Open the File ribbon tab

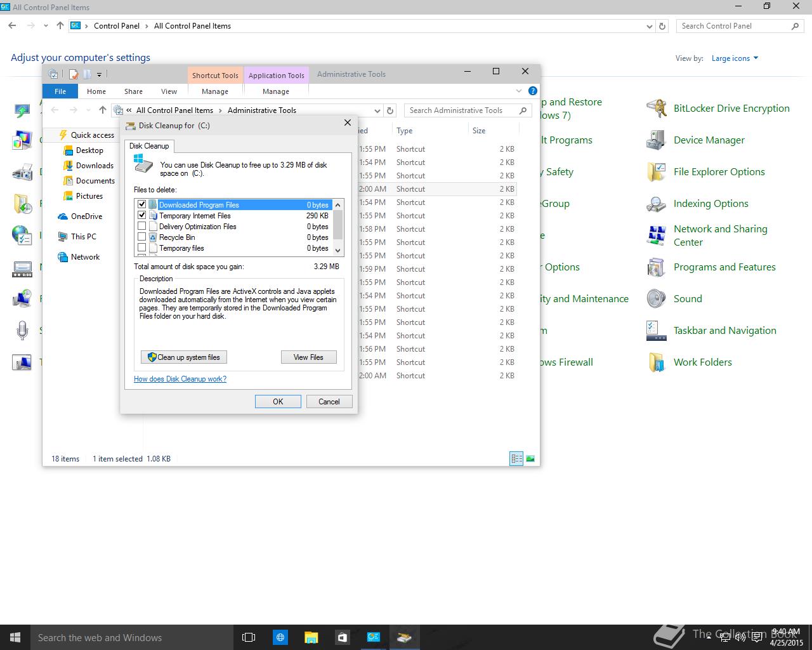pos(60,91)
